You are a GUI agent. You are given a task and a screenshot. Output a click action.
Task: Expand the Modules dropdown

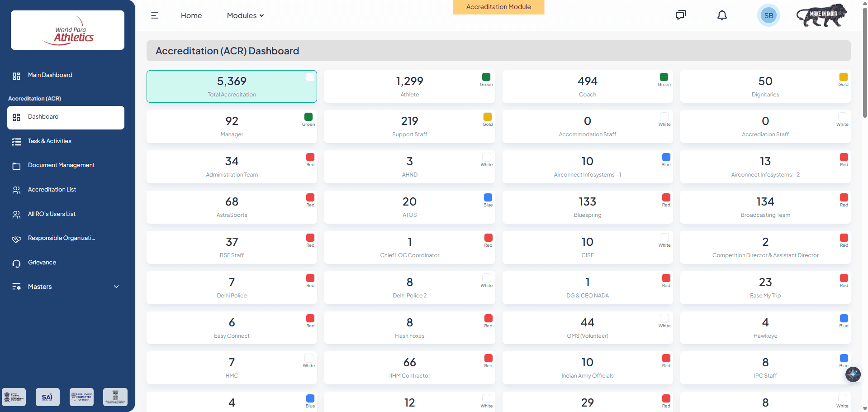[x=245, y=15]
